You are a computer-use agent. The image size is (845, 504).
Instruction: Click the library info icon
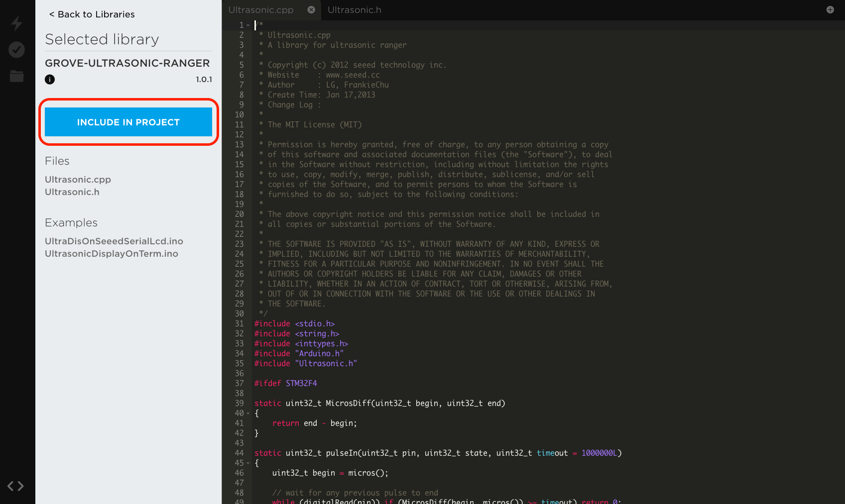[x=50, y=79]
